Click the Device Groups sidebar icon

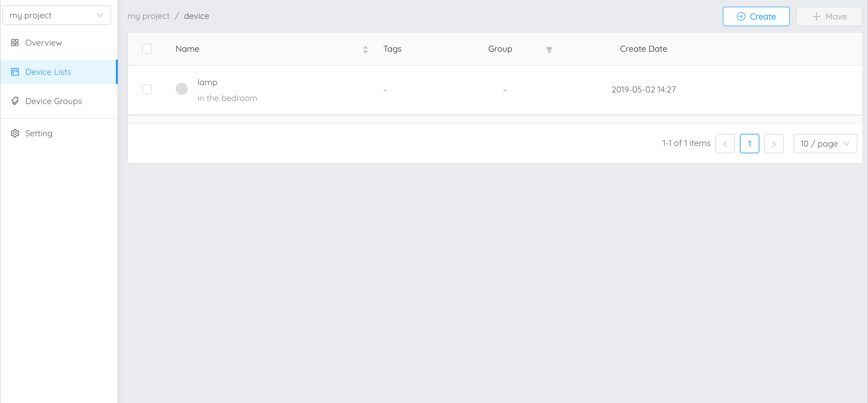(x=16, y=101)
